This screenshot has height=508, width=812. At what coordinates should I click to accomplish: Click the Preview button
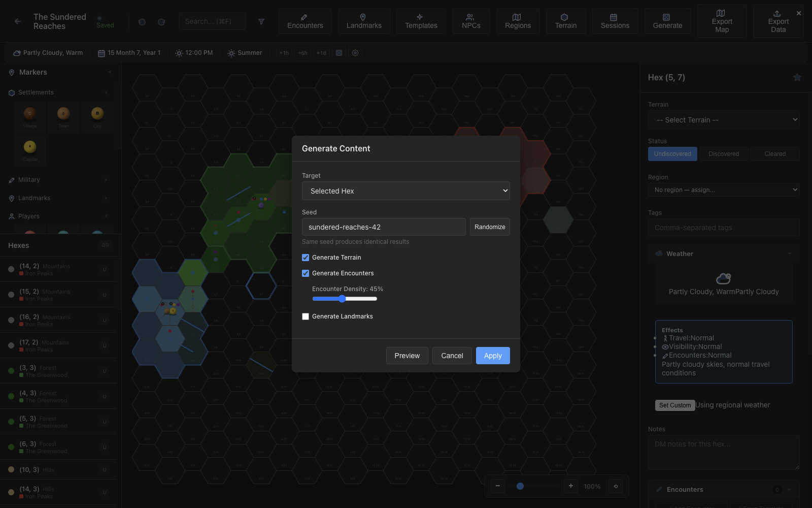point(407,356)
